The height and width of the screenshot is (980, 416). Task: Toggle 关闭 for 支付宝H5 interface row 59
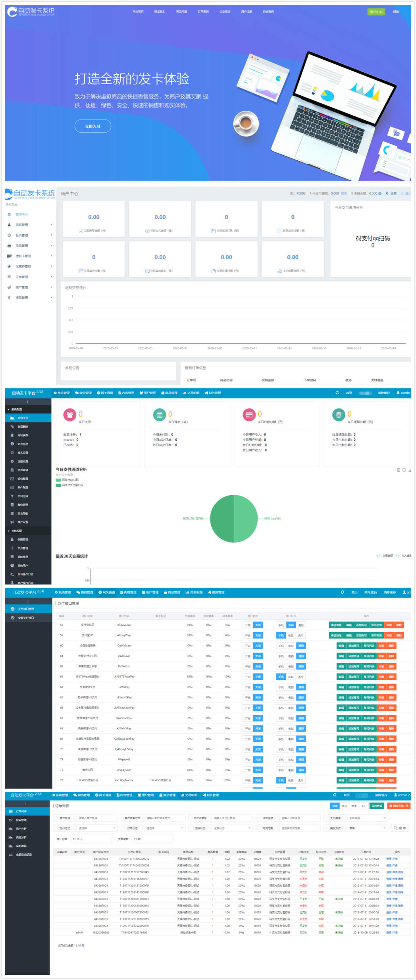click(x=258, y=635)
